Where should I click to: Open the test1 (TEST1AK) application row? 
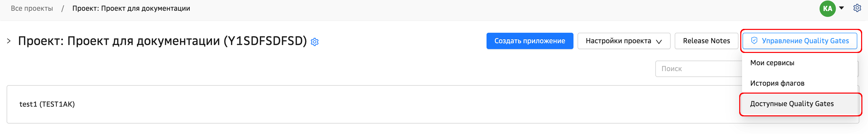(47, 104)
